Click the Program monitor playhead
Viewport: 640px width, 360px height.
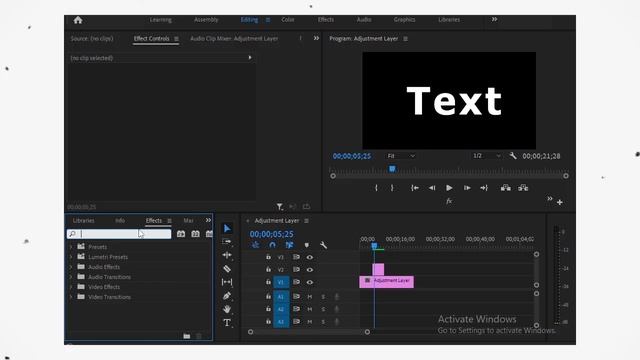pyautogui.click(x=392, y=169)
